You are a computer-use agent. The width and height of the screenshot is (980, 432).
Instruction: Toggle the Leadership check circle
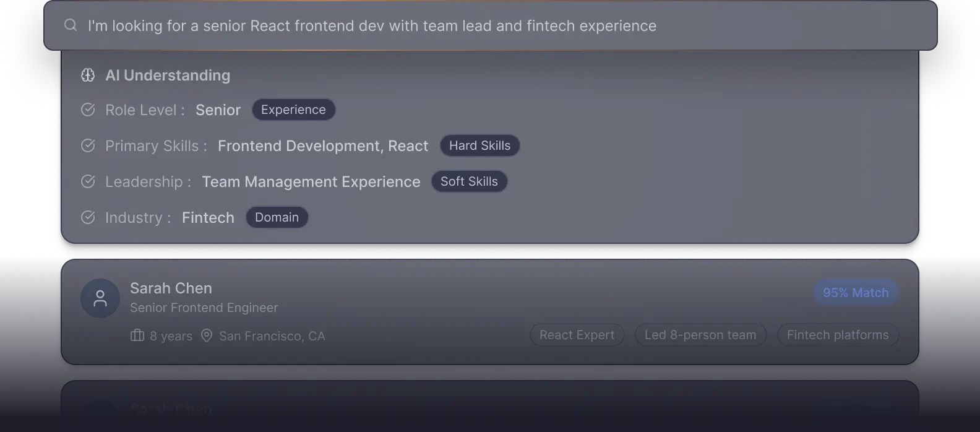[x=88, y=181]
